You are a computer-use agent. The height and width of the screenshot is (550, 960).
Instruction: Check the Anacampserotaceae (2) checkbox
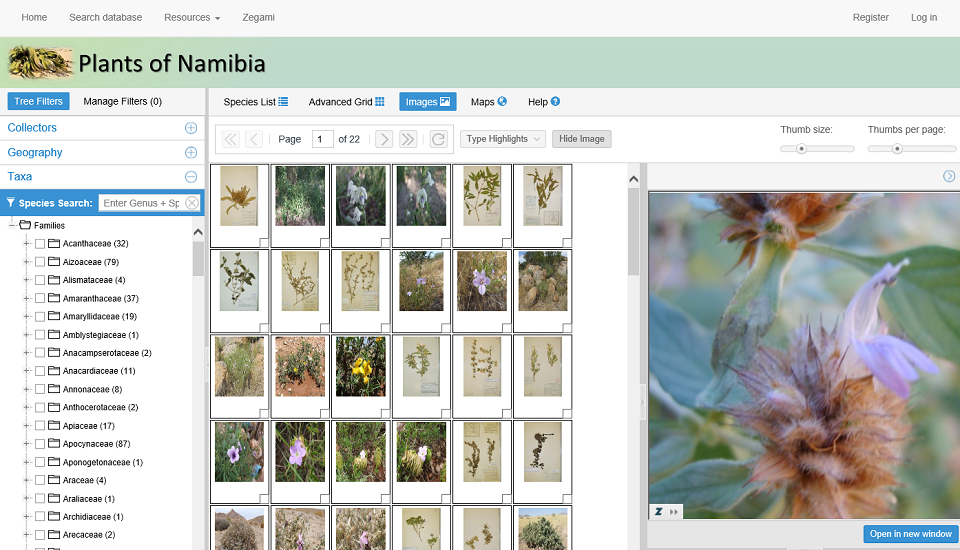pos(40,353)
